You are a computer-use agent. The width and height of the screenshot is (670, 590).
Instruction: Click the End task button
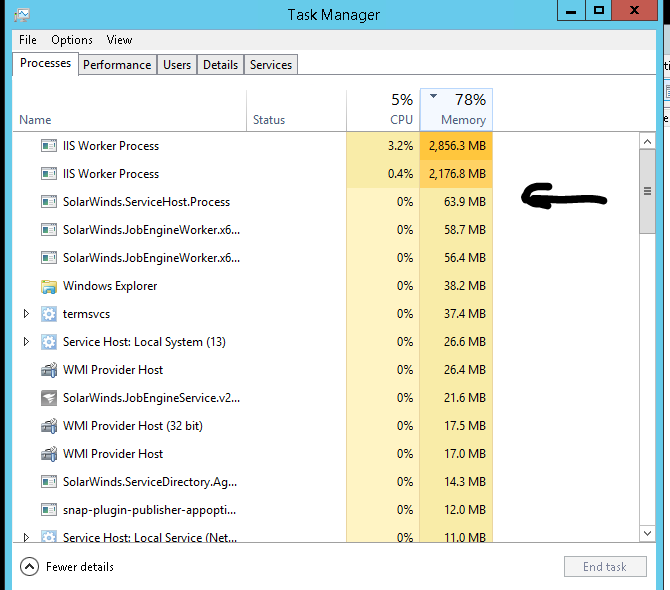pos(605,567)
